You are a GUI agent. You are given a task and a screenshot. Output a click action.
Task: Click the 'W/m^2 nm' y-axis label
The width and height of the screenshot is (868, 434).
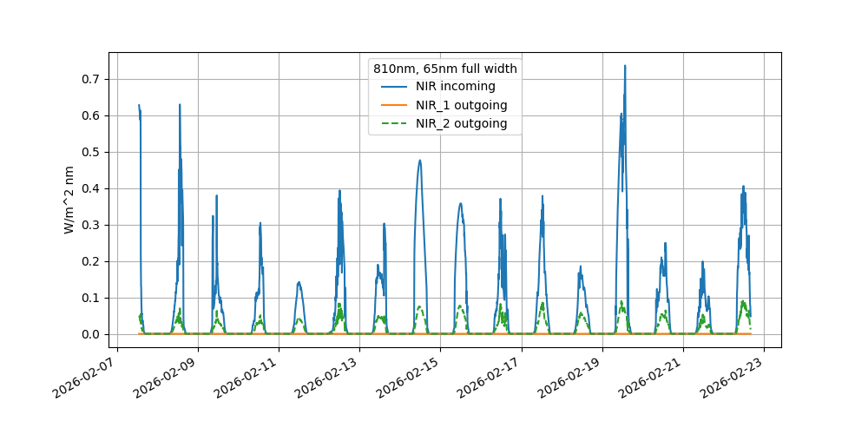[x=69, y=200]
